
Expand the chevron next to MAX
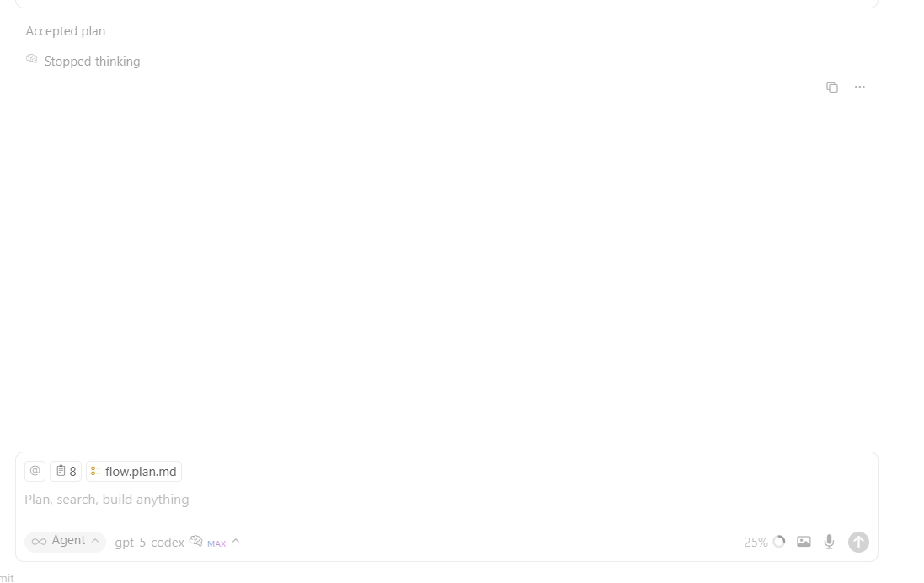coord(236,541)
